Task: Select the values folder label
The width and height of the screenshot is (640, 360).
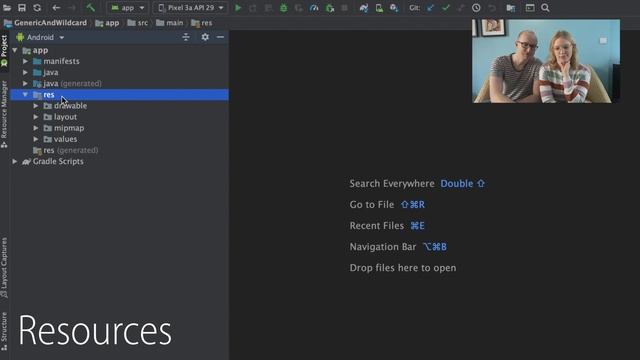Action: click(65, 139)
